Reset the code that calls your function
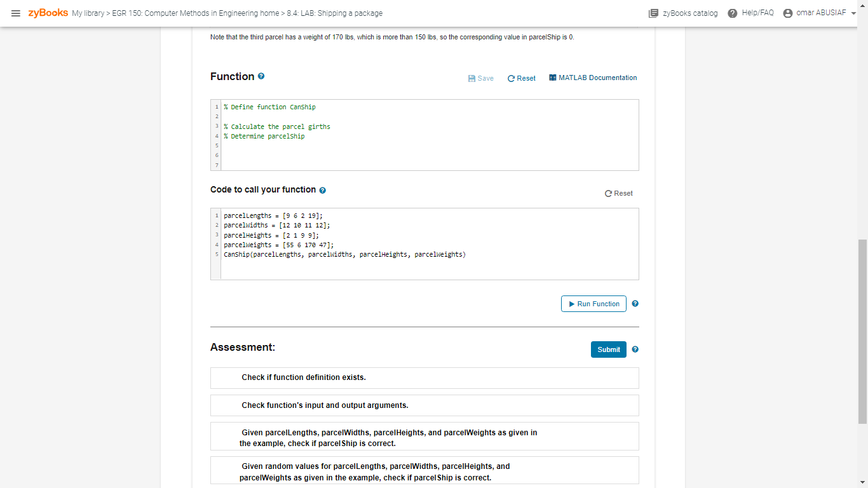Viewport: 868px width, 488px height. click(618, 193)
